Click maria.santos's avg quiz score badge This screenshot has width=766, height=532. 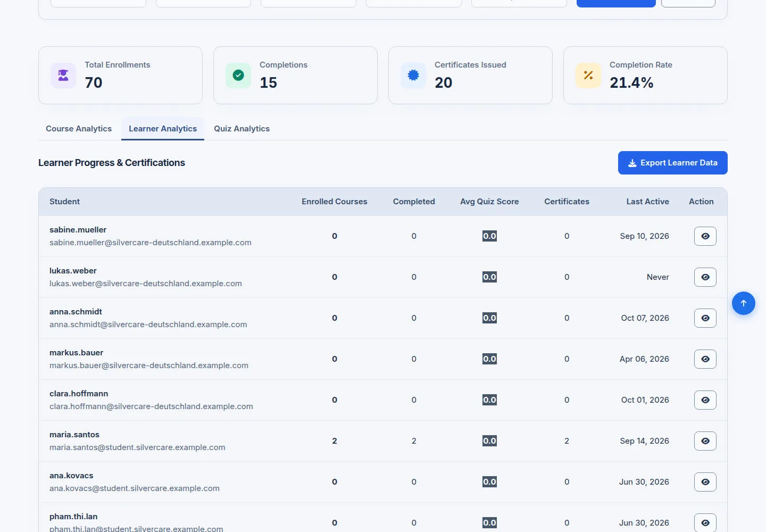489,441
